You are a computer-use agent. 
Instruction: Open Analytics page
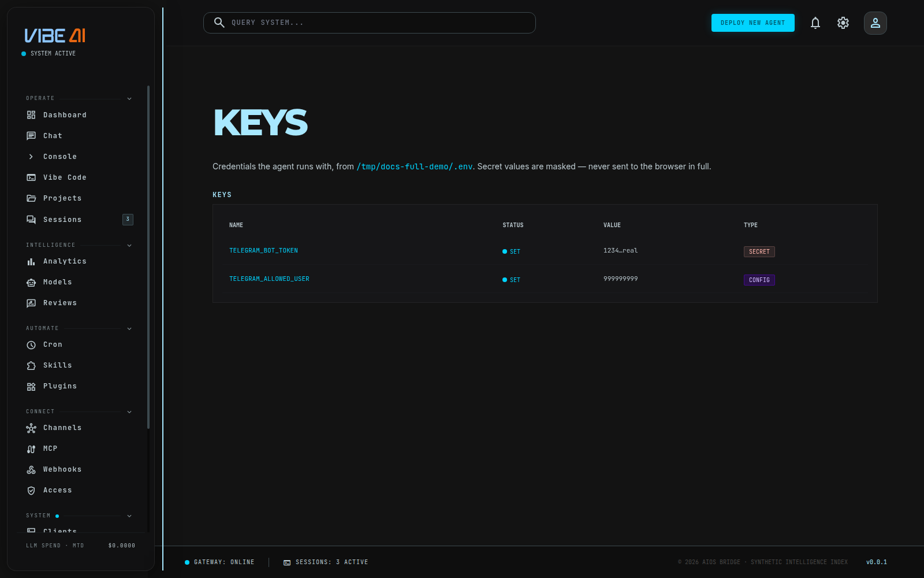80,261
